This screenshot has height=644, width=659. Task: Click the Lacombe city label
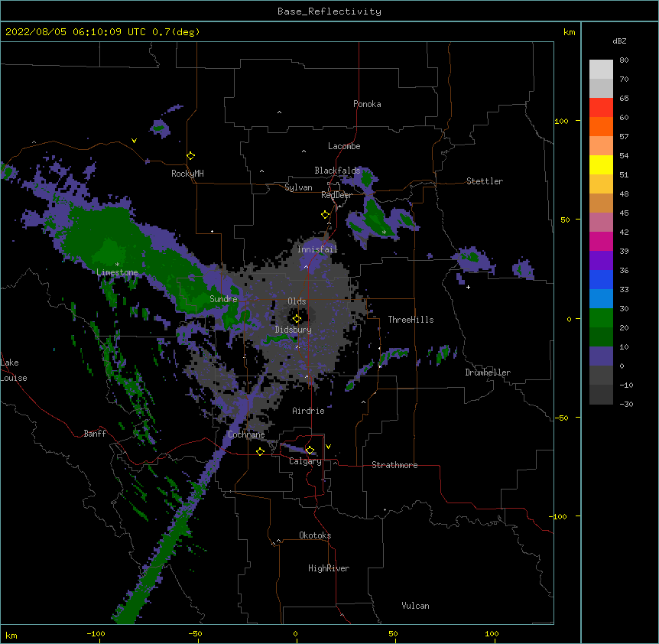(x=344, y=146)
